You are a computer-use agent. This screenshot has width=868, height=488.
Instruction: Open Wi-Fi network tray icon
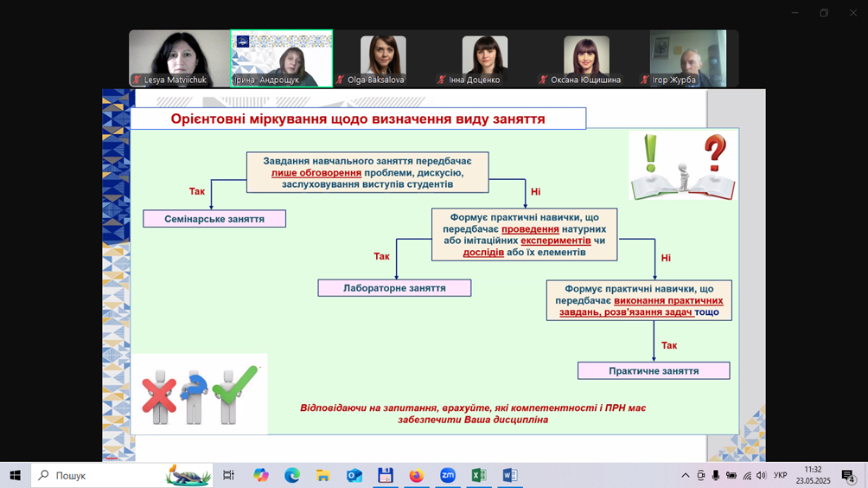pyautogui.click(x=747, y=475)
